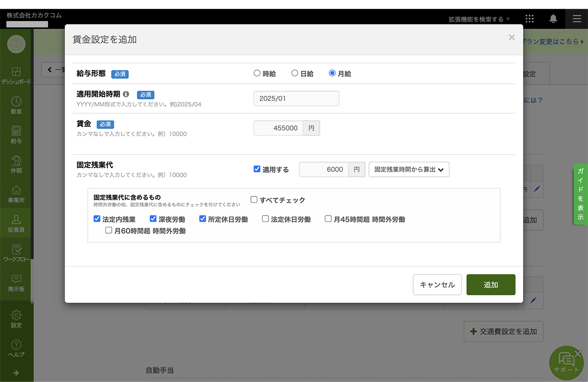
Task: Click the キャンセル button
Action: (437, 285)
